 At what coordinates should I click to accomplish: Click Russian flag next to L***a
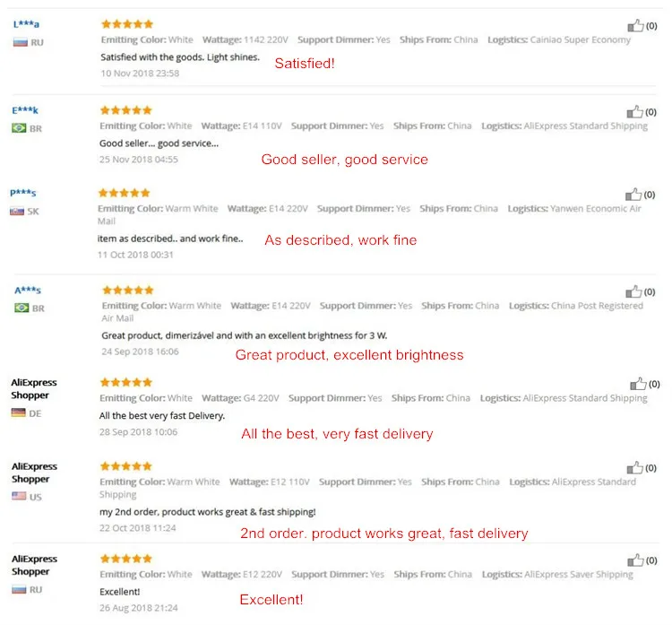point(20,42)
